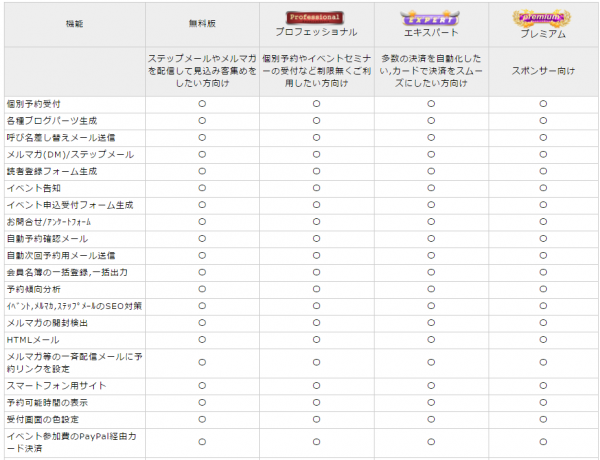Select the メルマガの開封検出 row label
The image size is (600, 460).
47,323
